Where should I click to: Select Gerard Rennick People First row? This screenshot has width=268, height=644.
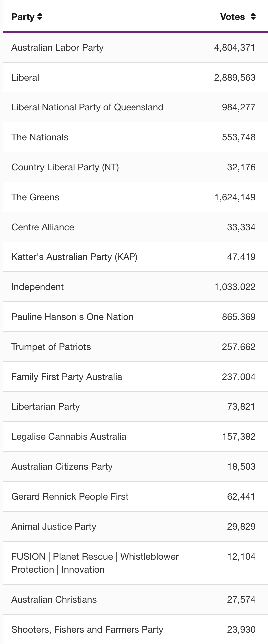[135, 496]
